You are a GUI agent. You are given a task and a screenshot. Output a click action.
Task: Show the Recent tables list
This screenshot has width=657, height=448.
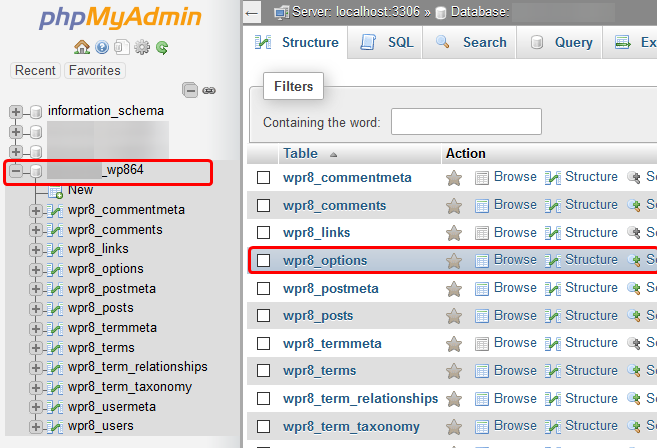pyautogui.click(x=35, y=70)
